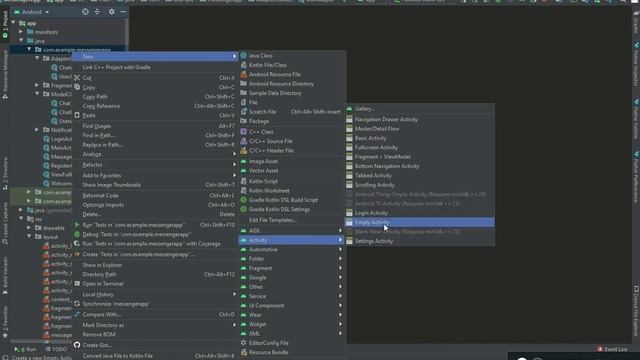Expand the manifests folder

pyautogui.click(x=21, y=31)
